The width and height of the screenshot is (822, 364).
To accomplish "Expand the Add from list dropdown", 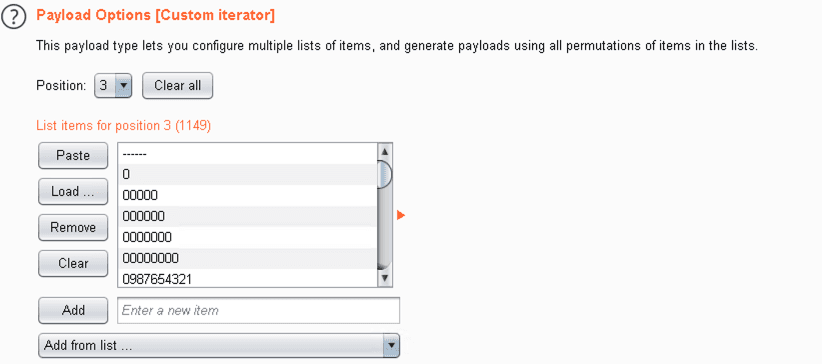I will coord(219,346).
